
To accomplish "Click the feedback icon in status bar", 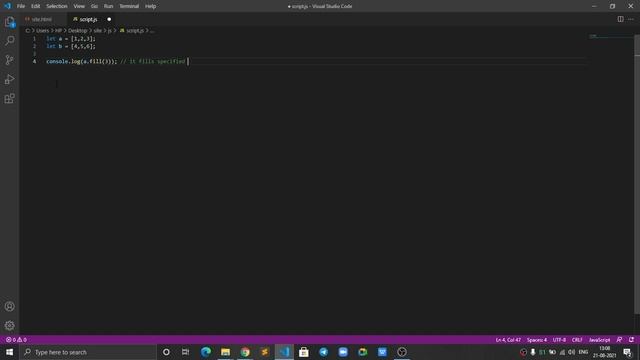I will [x=619, y=340].
